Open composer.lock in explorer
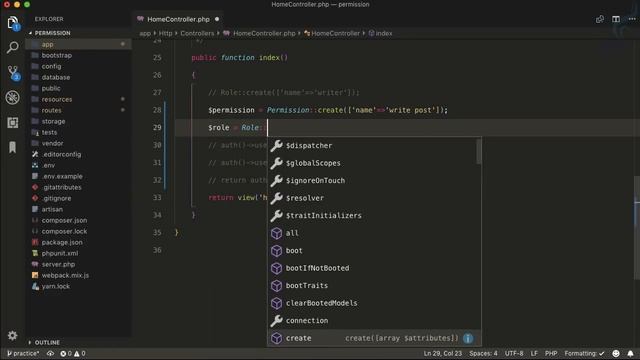The image size is (640, 360). pos(64,231)
